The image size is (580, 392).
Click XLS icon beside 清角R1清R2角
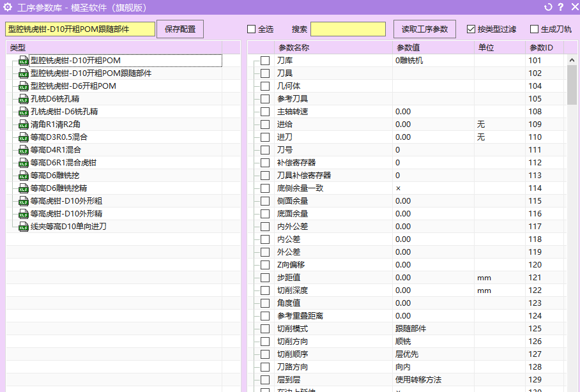pyautogui.click(x=23, y=124)
